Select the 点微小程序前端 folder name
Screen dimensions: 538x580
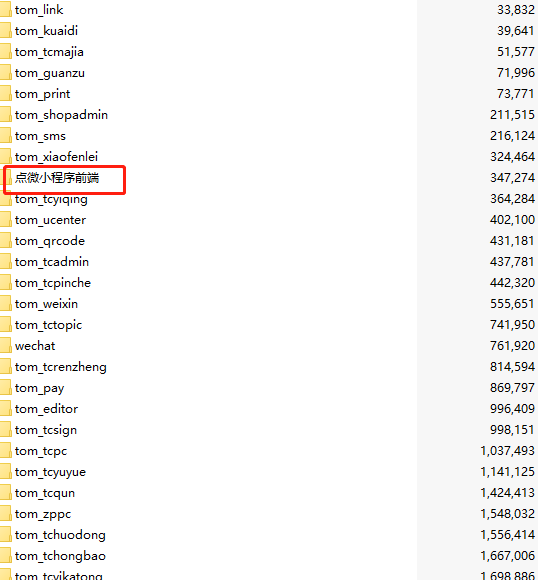[57, 178]
